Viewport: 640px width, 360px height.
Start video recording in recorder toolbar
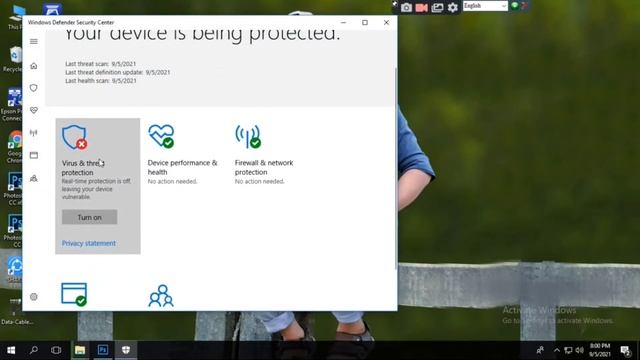(x=422, y=7)
